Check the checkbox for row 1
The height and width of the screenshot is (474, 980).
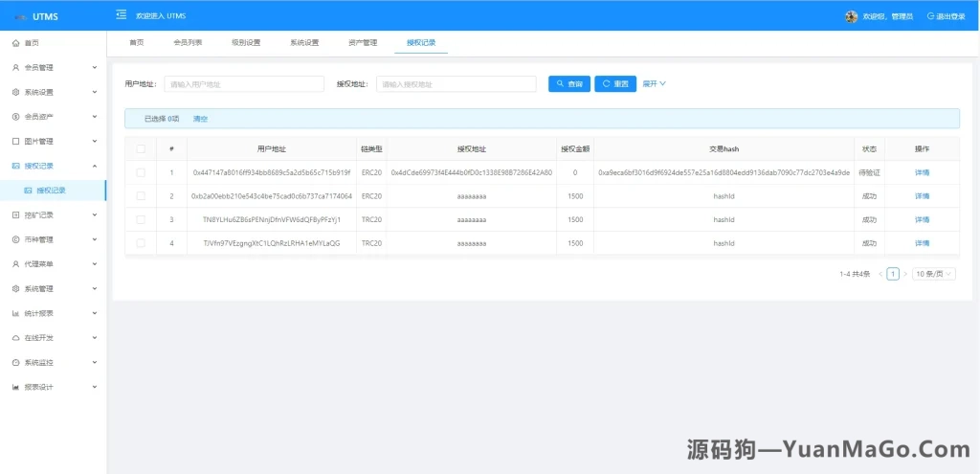[141, 172]
